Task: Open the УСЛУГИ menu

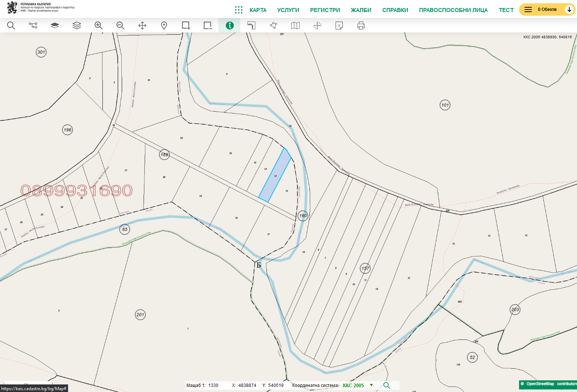Action: point(288,10)
